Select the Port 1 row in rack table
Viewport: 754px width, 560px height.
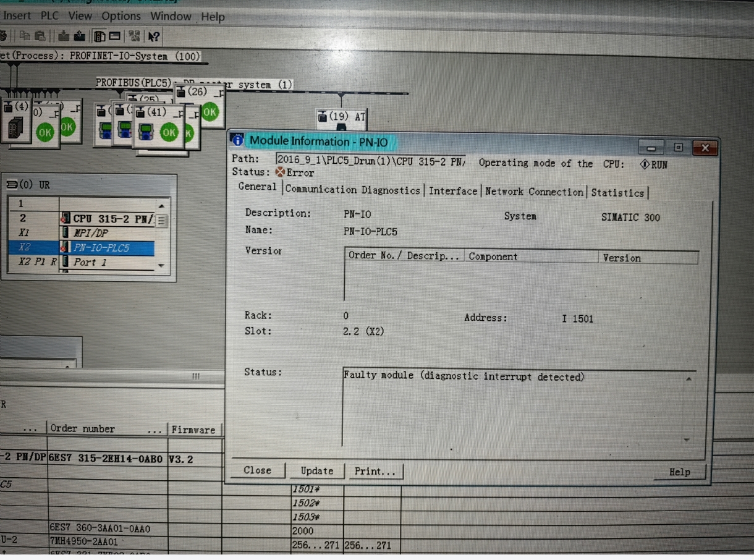pyautogui.click(x=82, y=262)
